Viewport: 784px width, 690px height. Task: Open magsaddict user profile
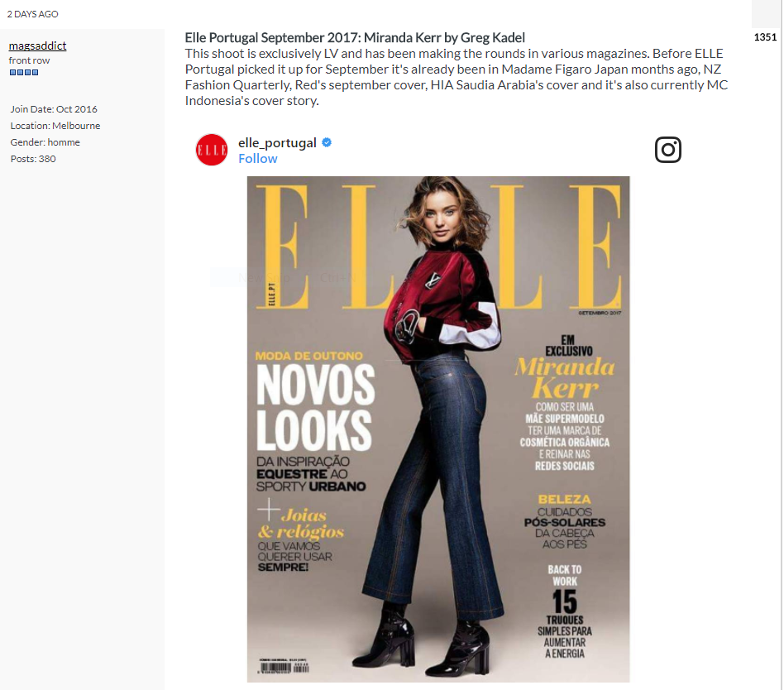click(37, 46)
